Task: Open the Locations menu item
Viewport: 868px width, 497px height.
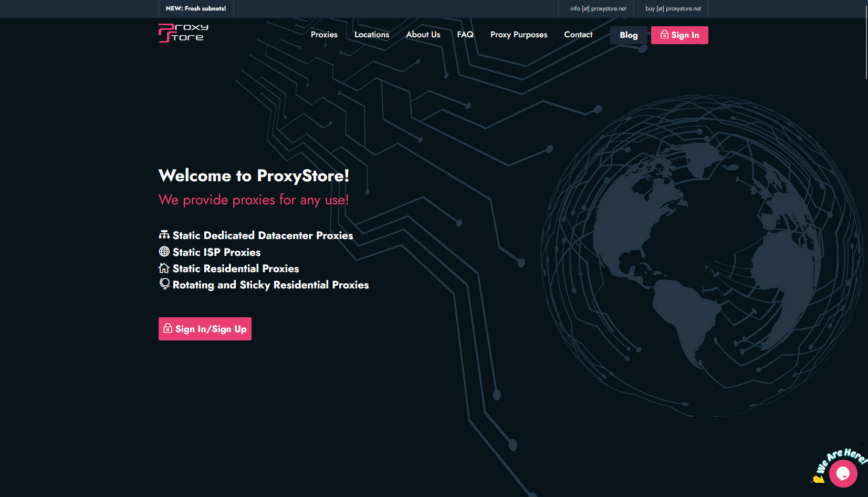Action: pos(372,35)
